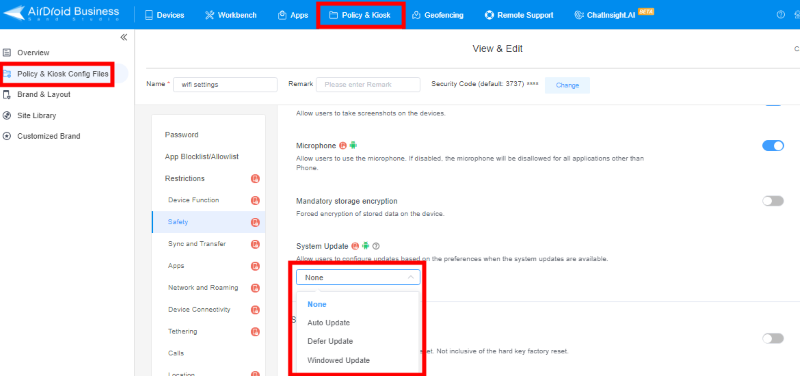Click red badge icon beside Tethering
Image resolution: width=800 pixels, height=376 pixels.
click(256, 332)
